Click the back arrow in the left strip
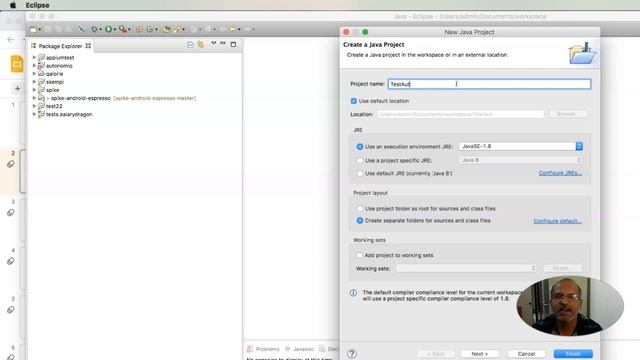The image size is (640, 360). [x=11, y=40]
